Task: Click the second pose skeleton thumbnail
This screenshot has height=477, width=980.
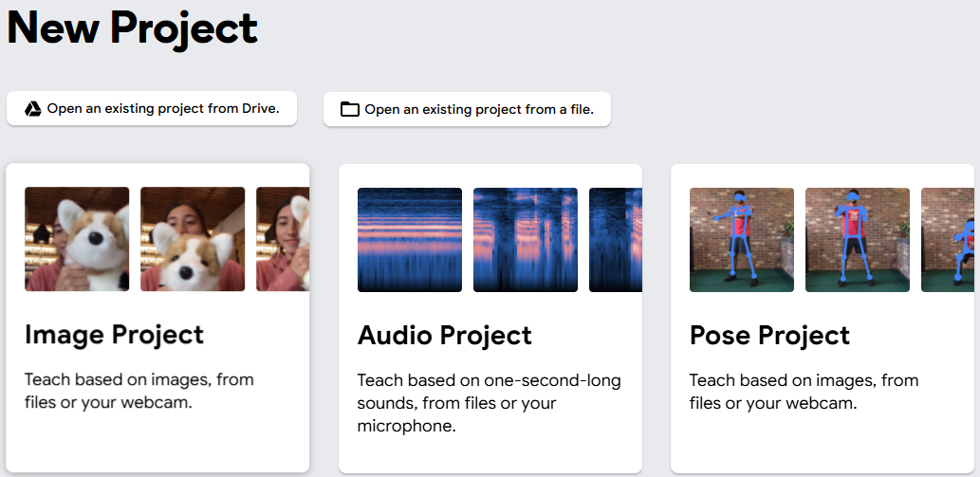Action: tap(858, 240)
